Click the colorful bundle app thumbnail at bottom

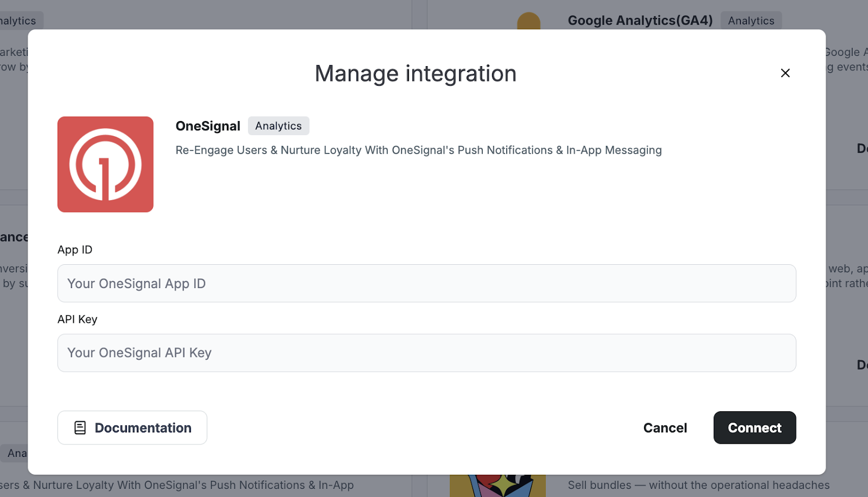(x=497, y=486)
